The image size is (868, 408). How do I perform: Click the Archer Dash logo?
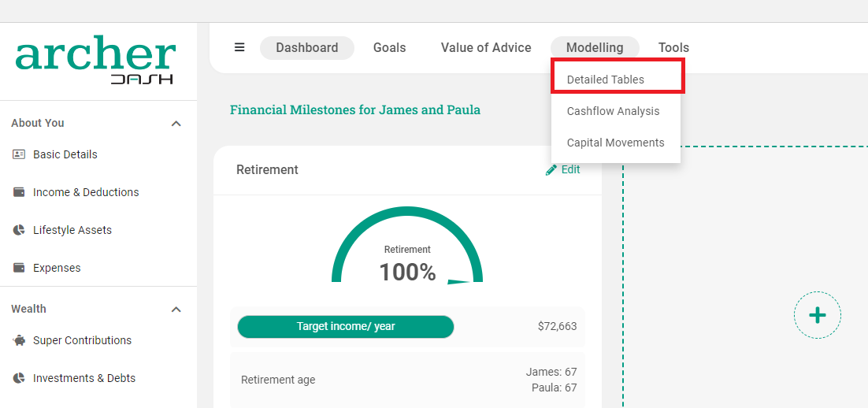95,60
